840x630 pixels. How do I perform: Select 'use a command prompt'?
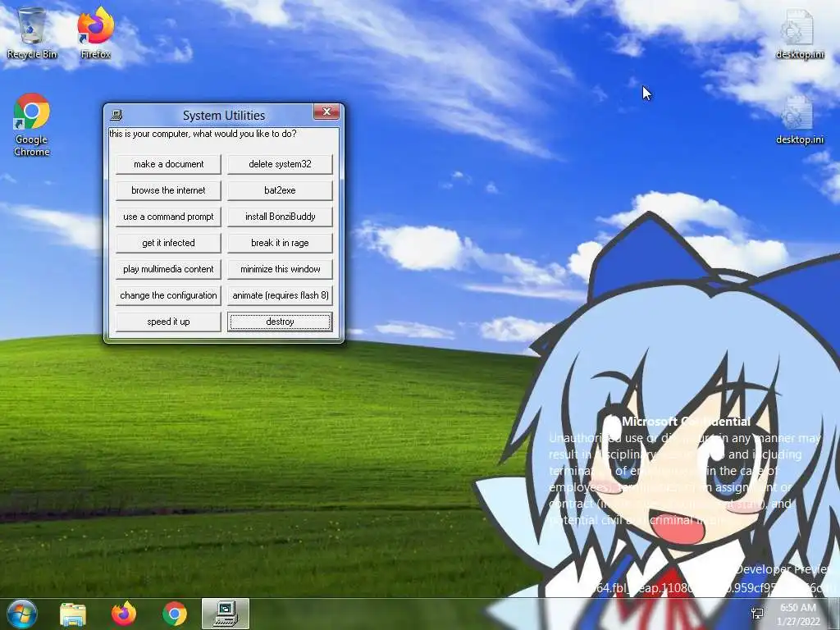pos(168,217)
